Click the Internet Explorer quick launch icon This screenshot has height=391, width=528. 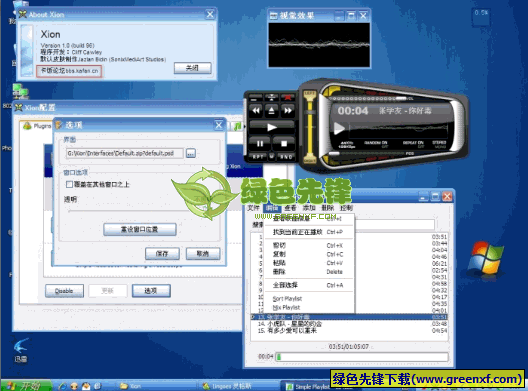coord(63,386)
